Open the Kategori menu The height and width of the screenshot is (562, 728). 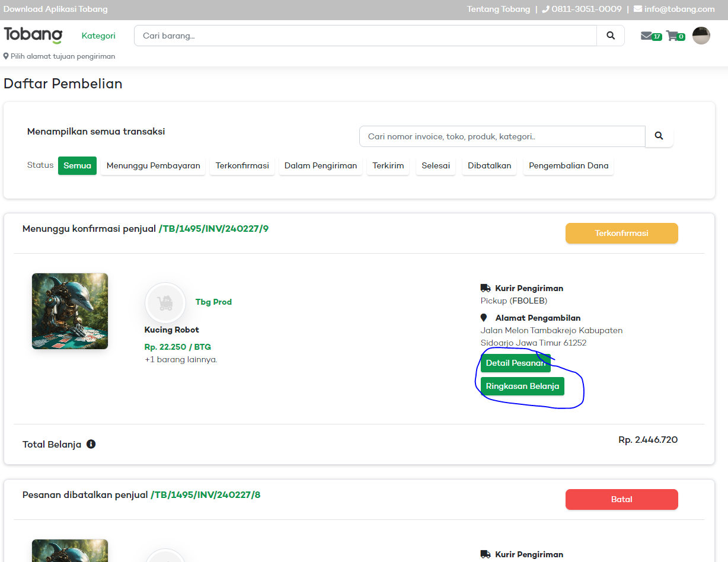(x=98, y=36)
